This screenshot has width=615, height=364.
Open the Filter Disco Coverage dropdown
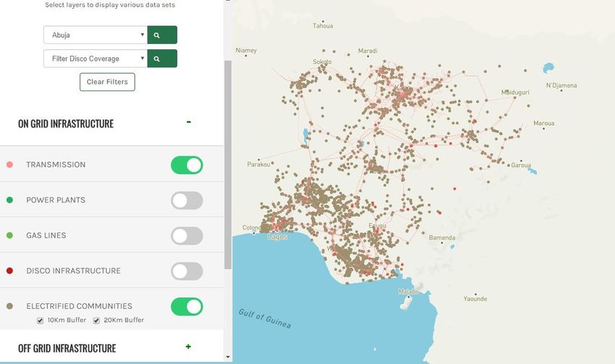(96, 59)
